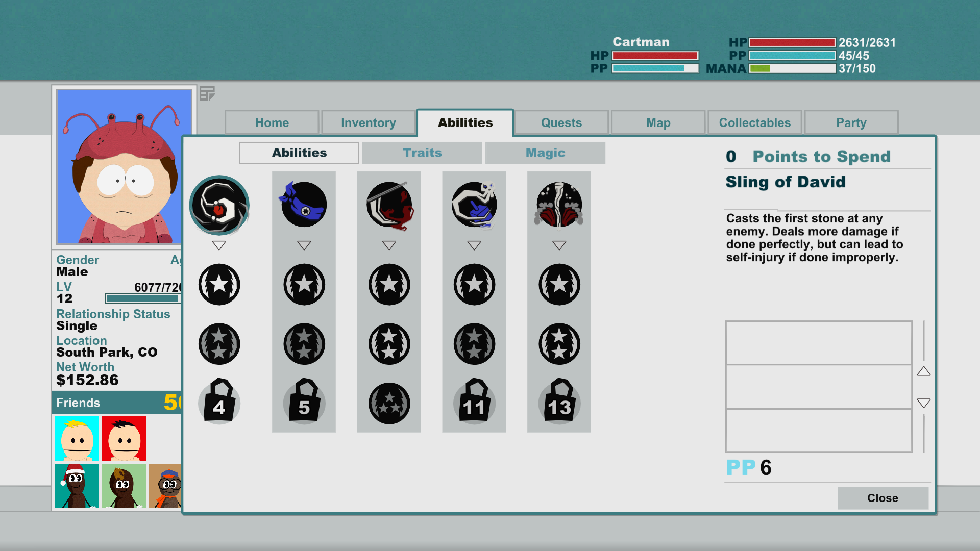Open the Collectables tab

click(x=755, y=123)
